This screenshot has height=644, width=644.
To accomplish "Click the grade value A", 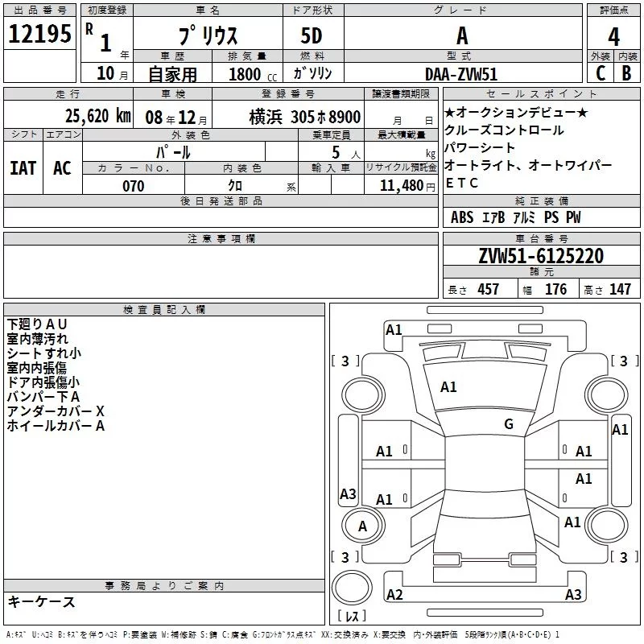I will [x=462, y=35].
